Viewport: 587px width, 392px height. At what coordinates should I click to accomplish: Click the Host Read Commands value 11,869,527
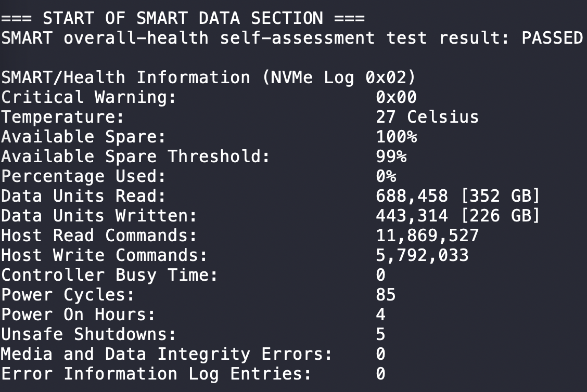click(x=427, y=236)
